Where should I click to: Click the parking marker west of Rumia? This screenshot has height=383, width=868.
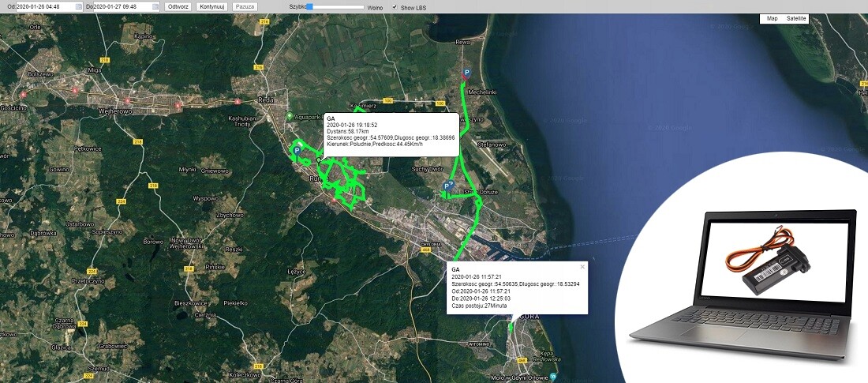click(297, 150)
